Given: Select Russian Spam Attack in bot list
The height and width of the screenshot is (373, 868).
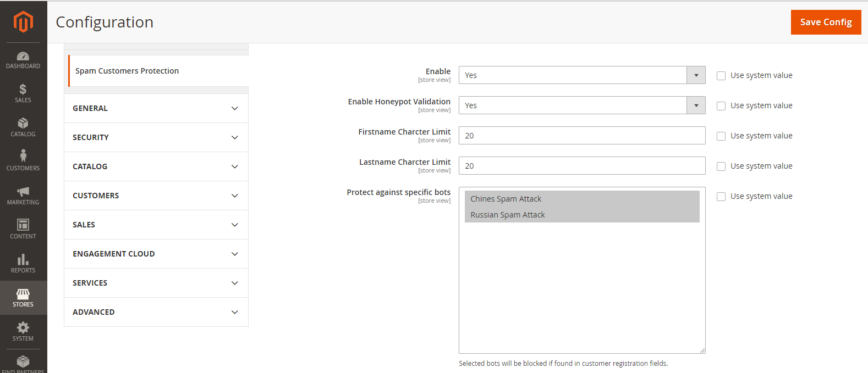Looking at the screenshot, I should pos(508,215).
